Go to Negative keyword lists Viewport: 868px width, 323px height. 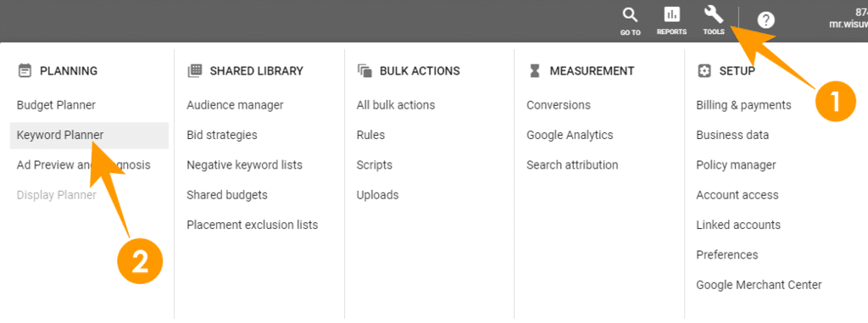pos(245,165)
